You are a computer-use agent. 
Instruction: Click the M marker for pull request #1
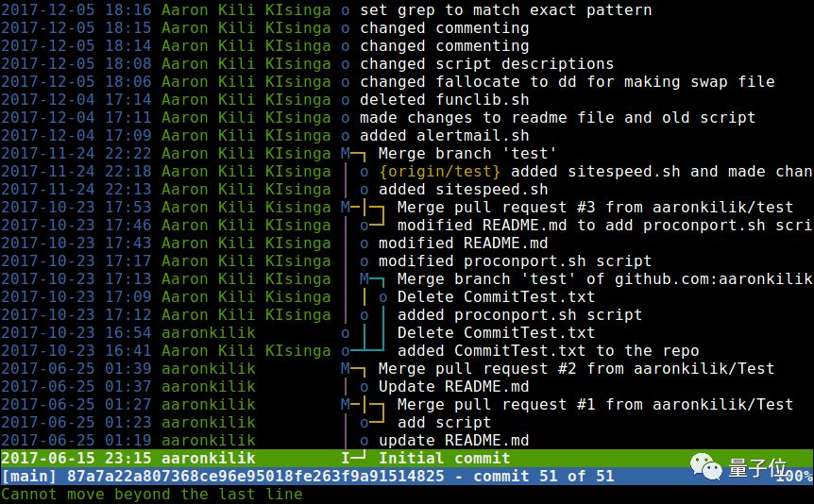pyautogui.click(x=346, y=405)
